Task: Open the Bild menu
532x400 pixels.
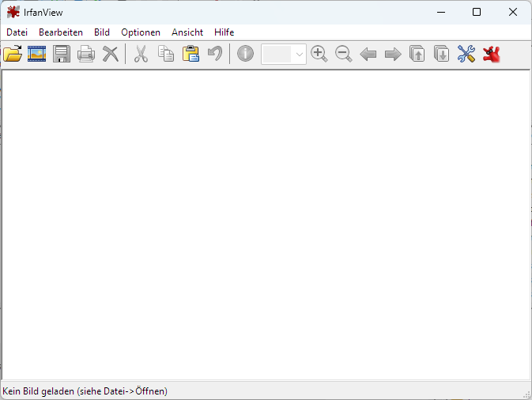Action: tap(102, 32)
